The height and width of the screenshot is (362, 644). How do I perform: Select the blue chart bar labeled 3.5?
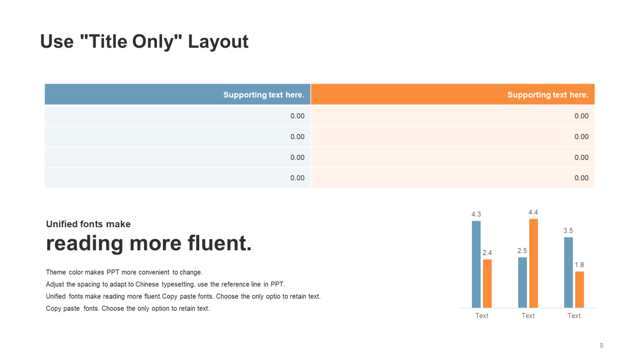point(569,272)
